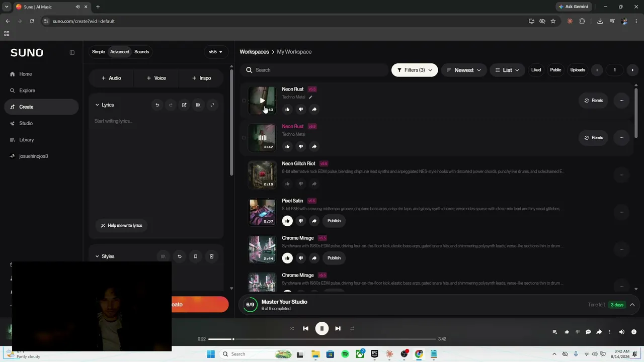Image resolution: width=644 pixels, height=362 pixels.
Task: Like the first Neon Rust song
Action: click(x=287, y=109)
